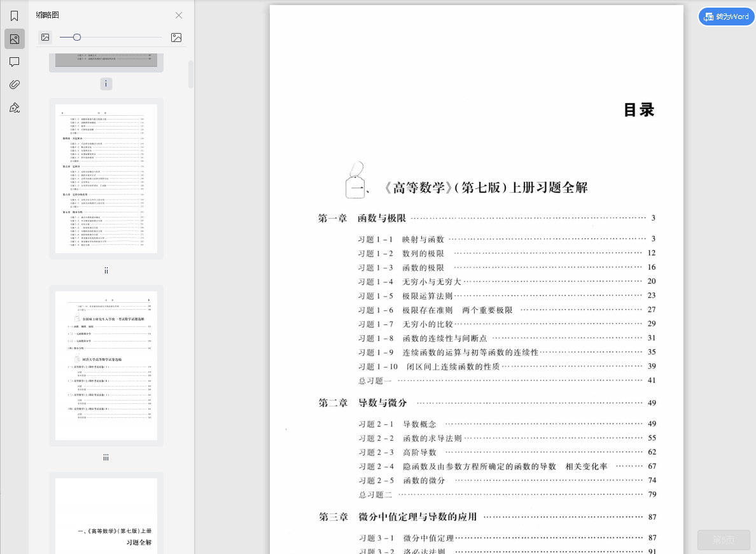This screenshot has width=756, height=554.
Task: Click 习题 2-2 函数的求导法则 line
Action: (507, 438)
